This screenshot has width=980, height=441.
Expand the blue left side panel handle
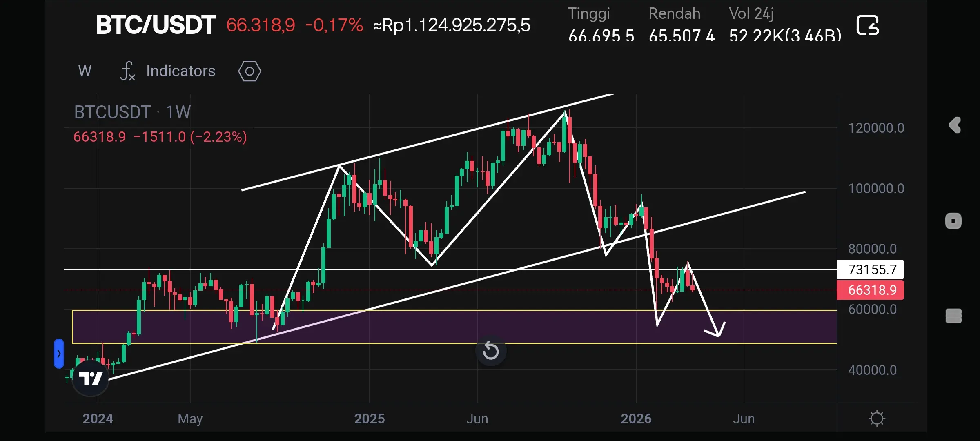[59, 354]
